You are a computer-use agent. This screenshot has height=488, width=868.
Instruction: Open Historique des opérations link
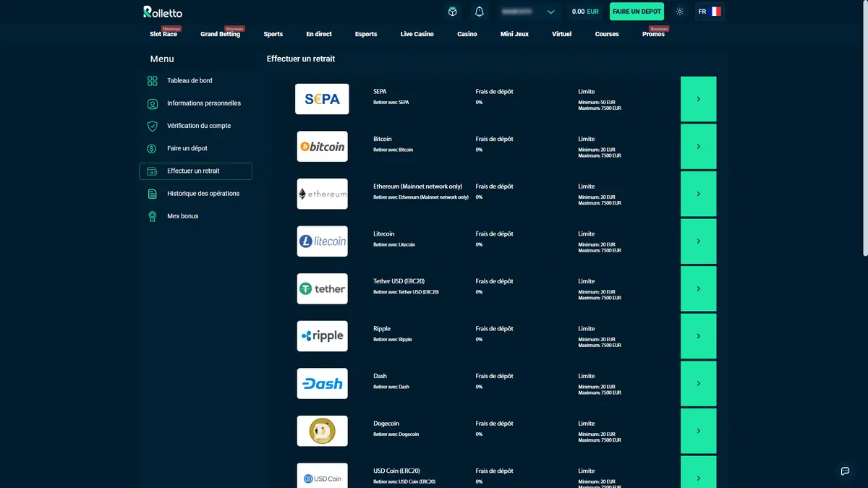(203, 194)
